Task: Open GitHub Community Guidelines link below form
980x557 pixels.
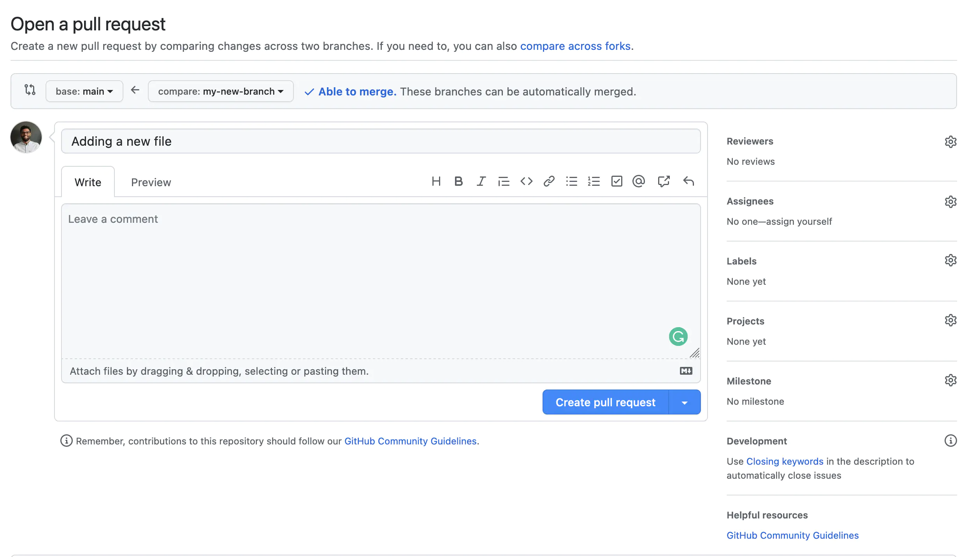Action: coord(411,441)
